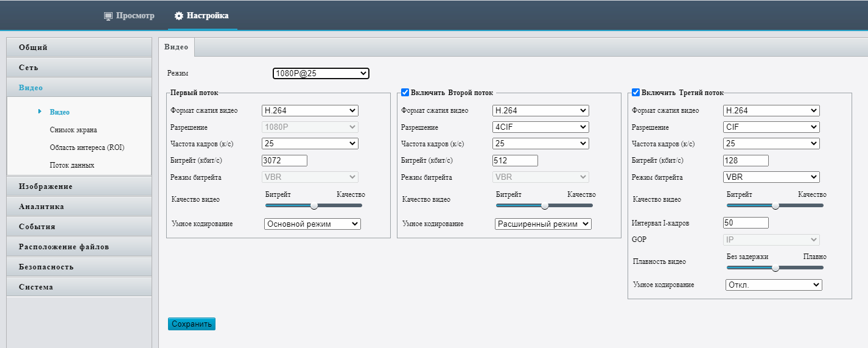The height and width of the screenshot is (348, 868).
Task: Click the arrow marker beside Видео submenu item
Action: tap(40, 112)
